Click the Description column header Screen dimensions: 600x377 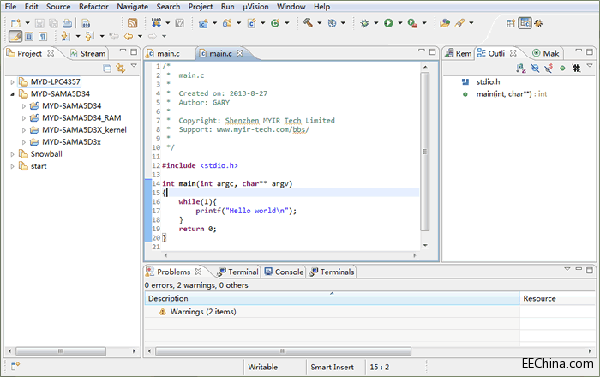tap(332, 299)
